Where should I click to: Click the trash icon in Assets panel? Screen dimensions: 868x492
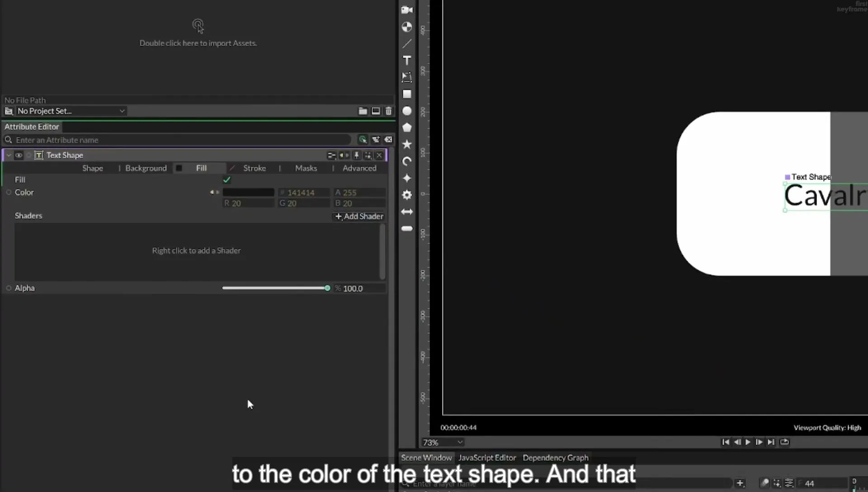point(388,111)
